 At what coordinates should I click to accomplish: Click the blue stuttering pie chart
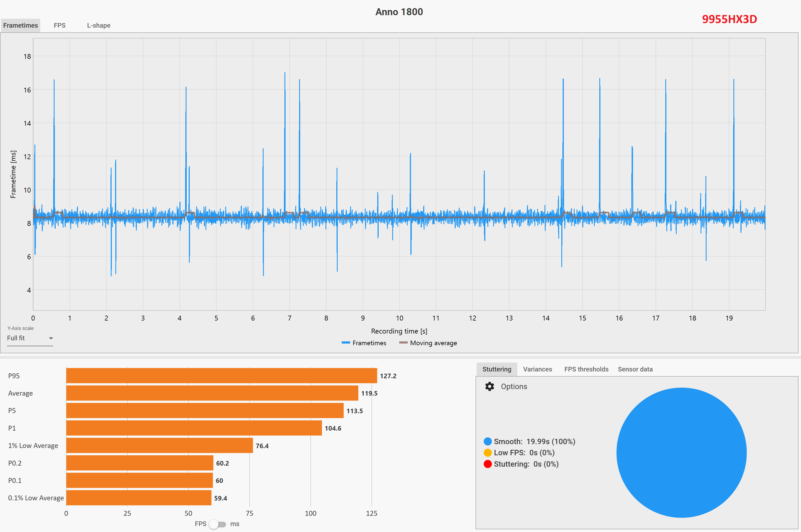[x=681, y=453]
